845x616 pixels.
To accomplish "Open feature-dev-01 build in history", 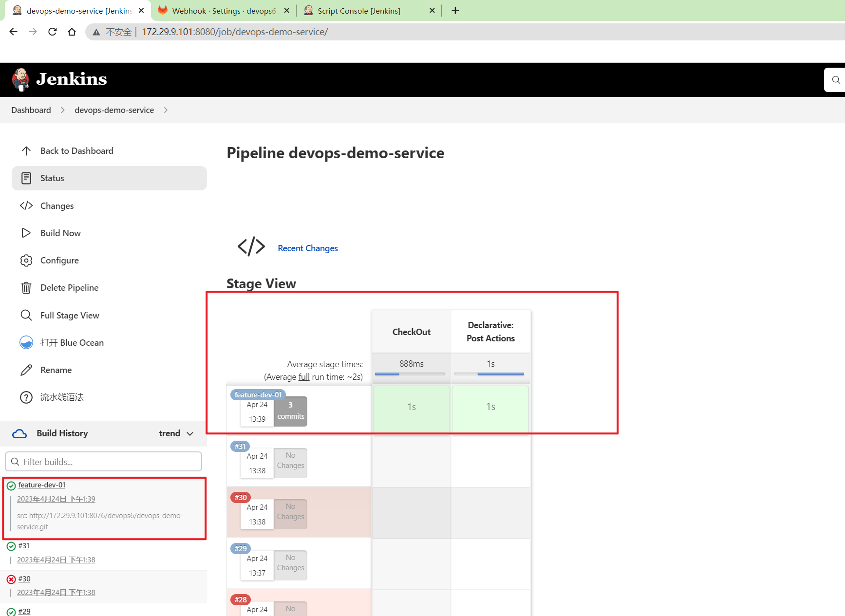I will coord(42,485).
